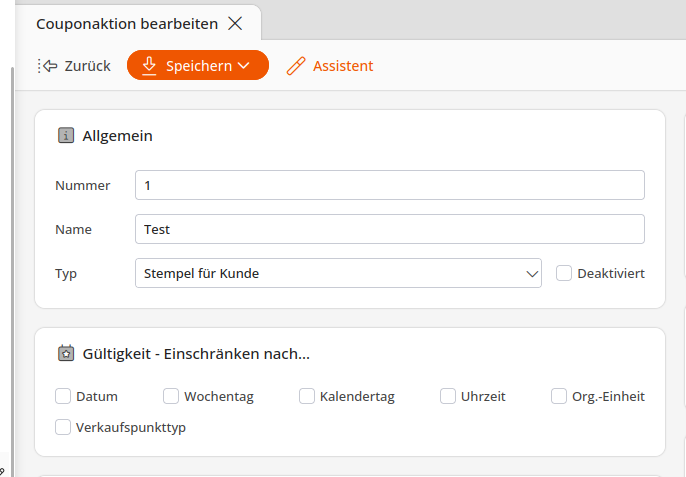The height and width of the screenshot is (477, 686).
Task: Click the info icon beside Allgemein
Action: coord(66,136)
